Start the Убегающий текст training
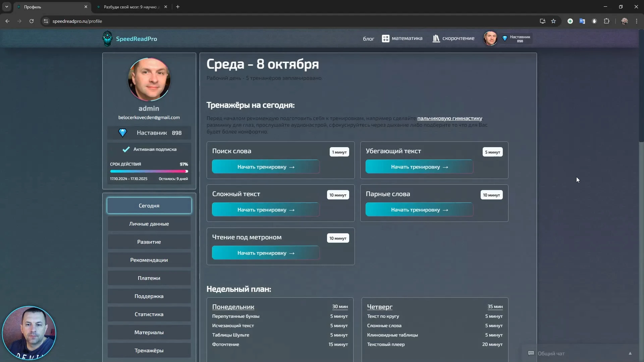 [419, 167]
